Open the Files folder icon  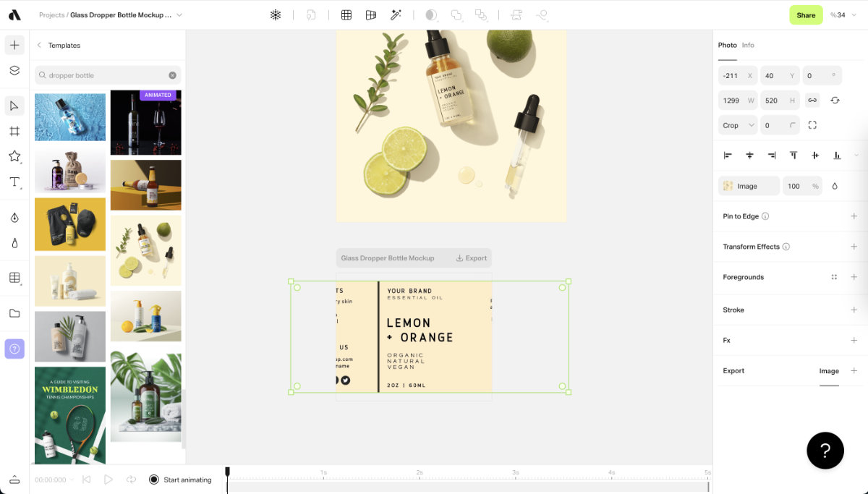pyautogui.click(x=14, y=313)
